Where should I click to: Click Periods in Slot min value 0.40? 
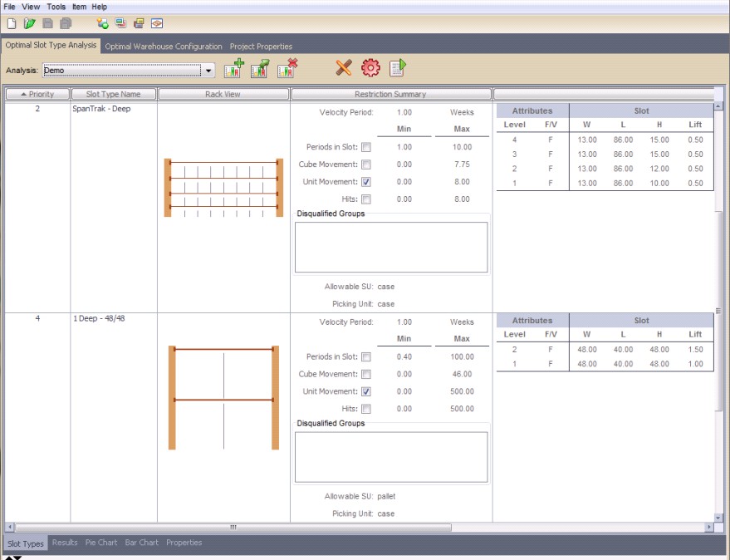pyautogui.click(x=404, y=357)
